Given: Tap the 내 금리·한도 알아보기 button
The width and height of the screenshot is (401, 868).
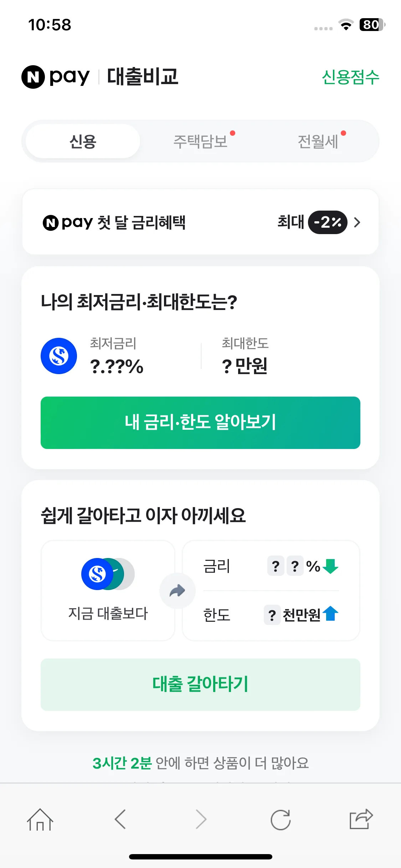Looking at the screenshot, I should (200, 423).
